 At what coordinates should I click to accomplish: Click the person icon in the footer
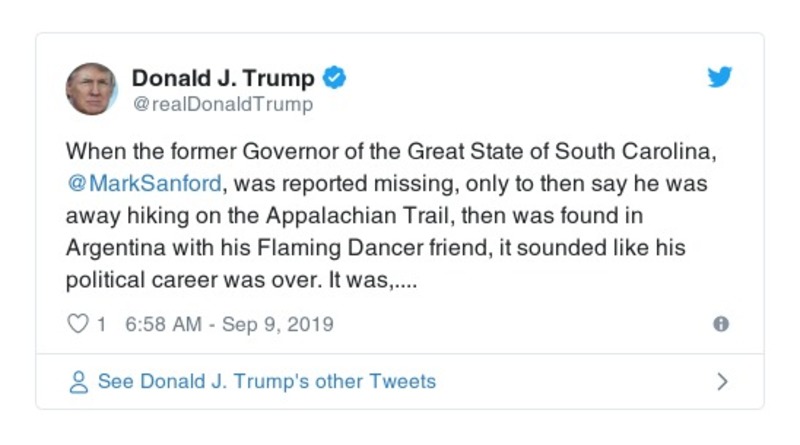pyautogui.click(x=76, y=382)
